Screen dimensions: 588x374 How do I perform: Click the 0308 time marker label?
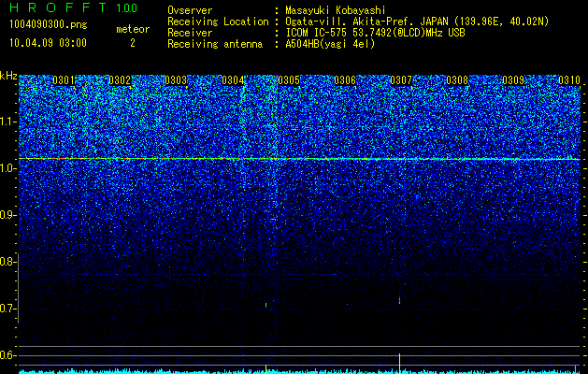[457, 80]
